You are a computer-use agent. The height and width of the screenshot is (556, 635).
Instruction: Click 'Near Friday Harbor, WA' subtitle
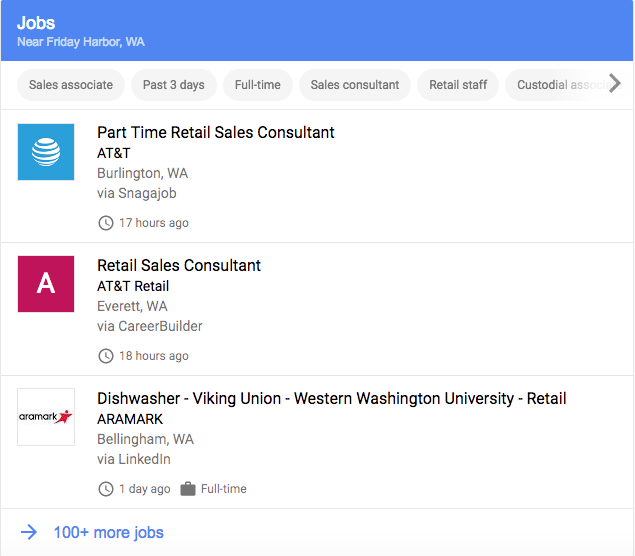81,42
